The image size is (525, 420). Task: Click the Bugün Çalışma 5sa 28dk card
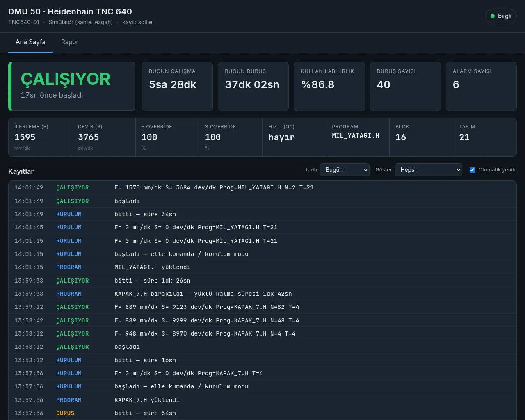(177, 86)
